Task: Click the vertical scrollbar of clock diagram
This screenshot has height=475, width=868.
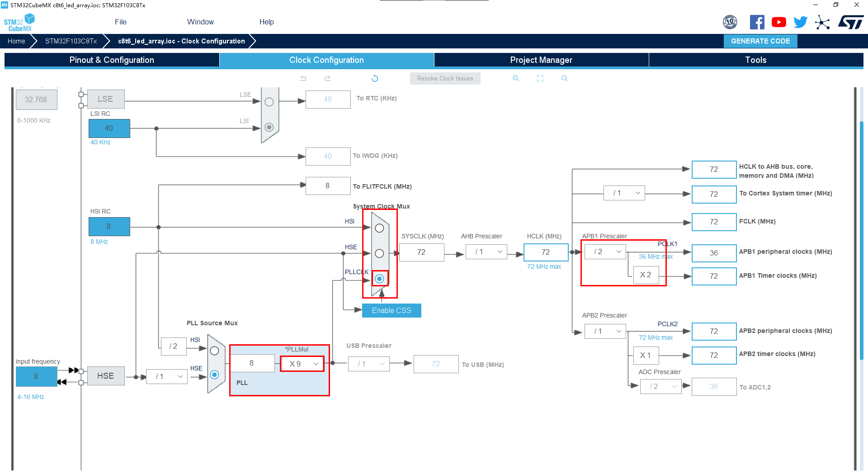Action: point(861,240)
